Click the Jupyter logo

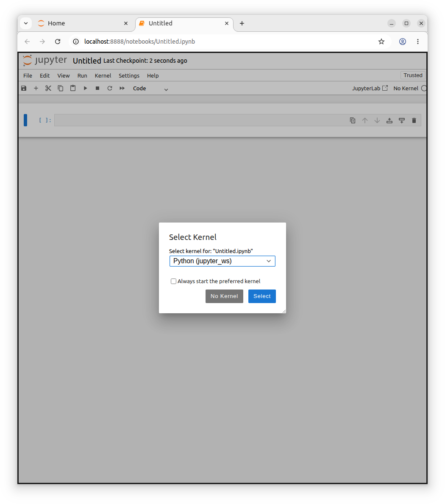(44, 60)
